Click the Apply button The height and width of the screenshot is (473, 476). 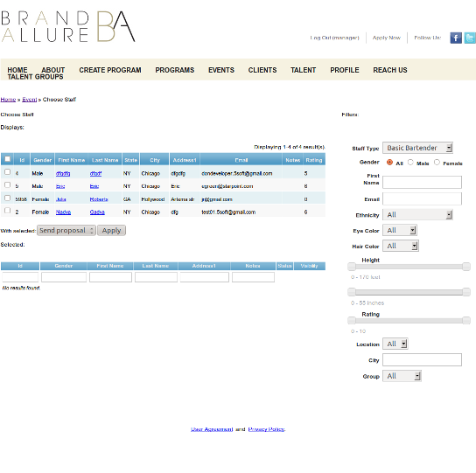(111, 230)
